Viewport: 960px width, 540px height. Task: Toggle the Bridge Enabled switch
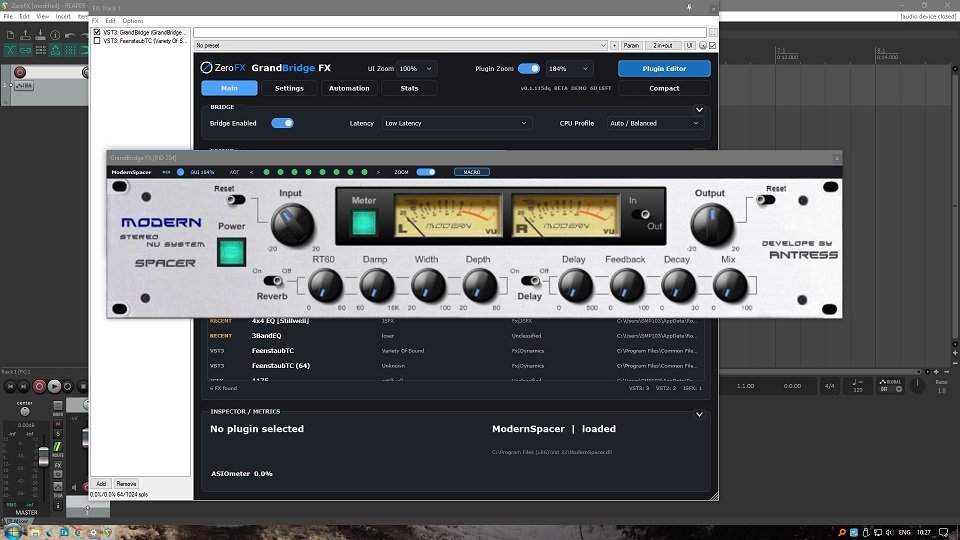(x=282, y=123)
